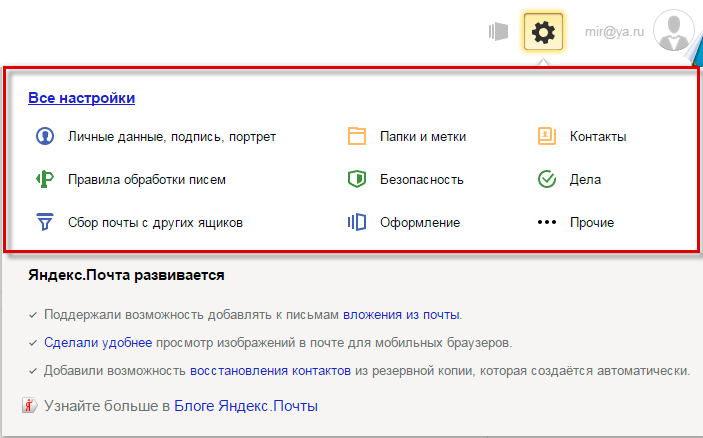Click the Яндекс.Почта развивается heading
The width and height of the screenshot is (703, 438).
click(126, 275)
